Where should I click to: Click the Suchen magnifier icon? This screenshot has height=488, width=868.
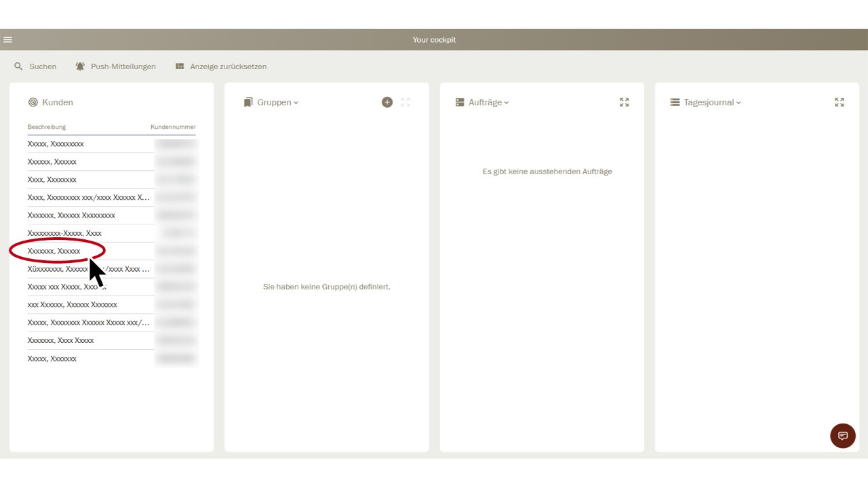(18, 66)
